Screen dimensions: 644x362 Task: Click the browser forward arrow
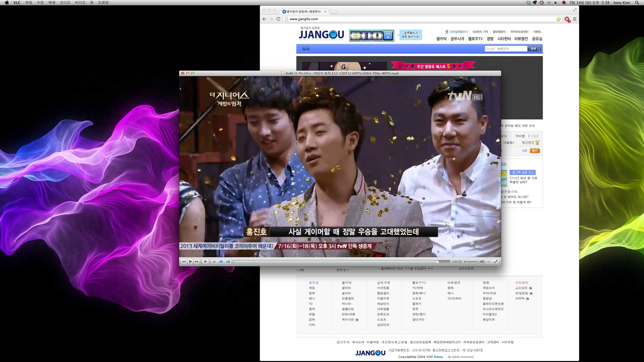click(271, 19)
